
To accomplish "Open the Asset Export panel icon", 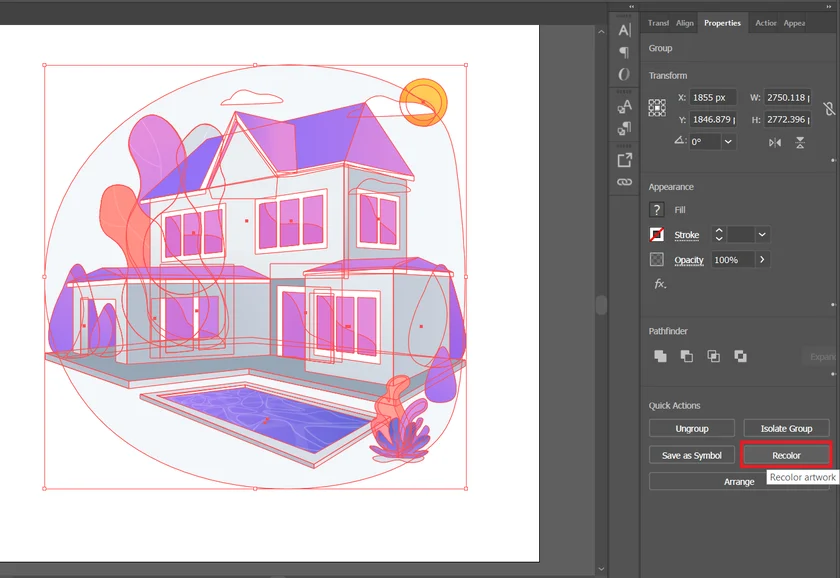I will (x=624, y=159).
